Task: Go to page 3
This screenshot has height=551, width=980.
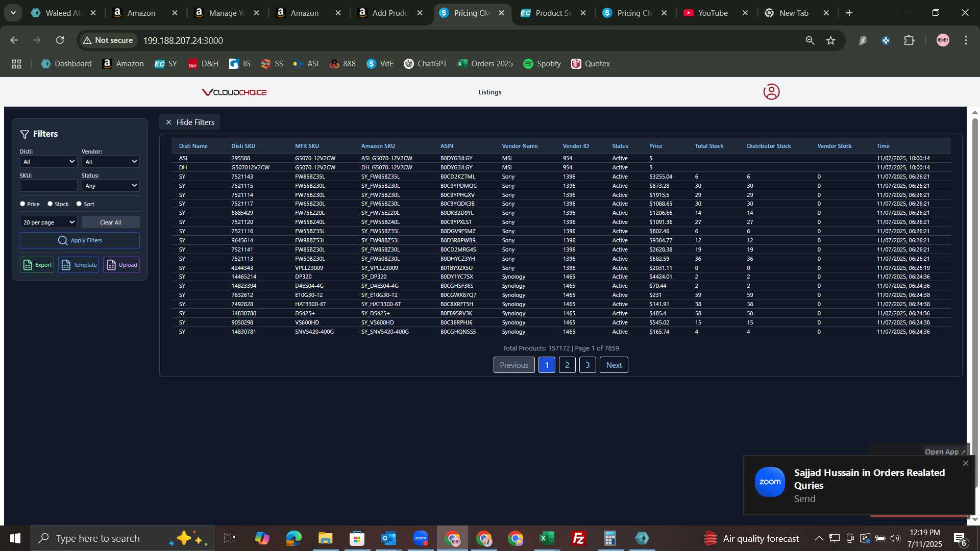Action: click(587, 365)
